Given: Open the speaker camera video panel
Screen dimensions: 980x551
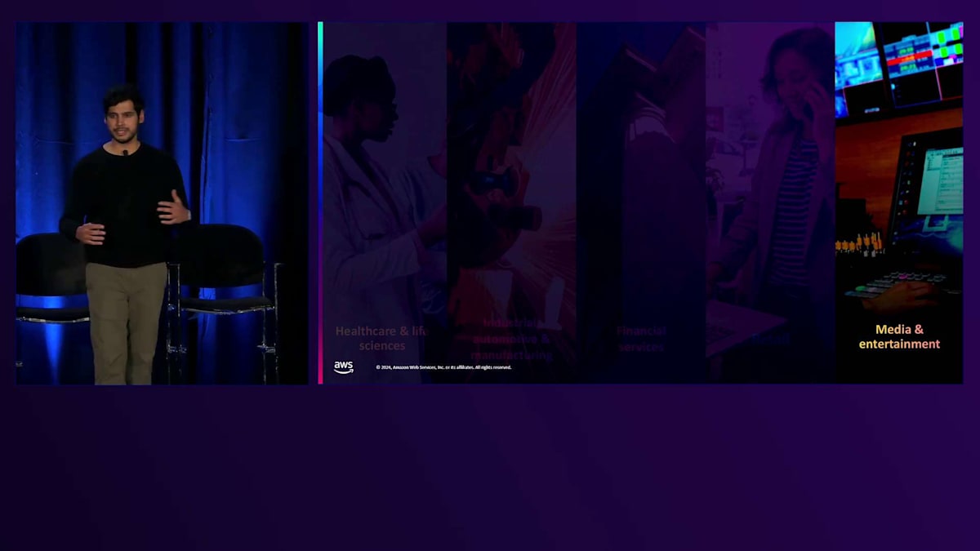Looking at the screenshot, I should pyautogui.click(x=163, y=203).
